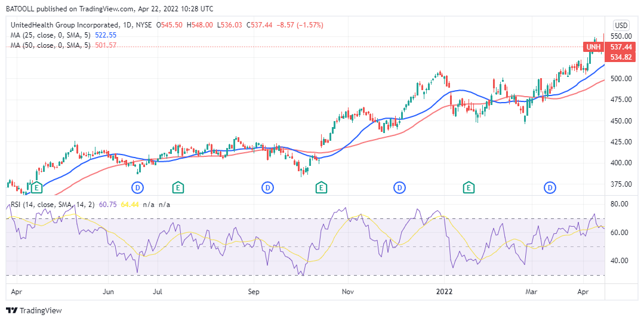Click the 400.00 price axis label
The image size is (644, 321).
pos(621,162)
